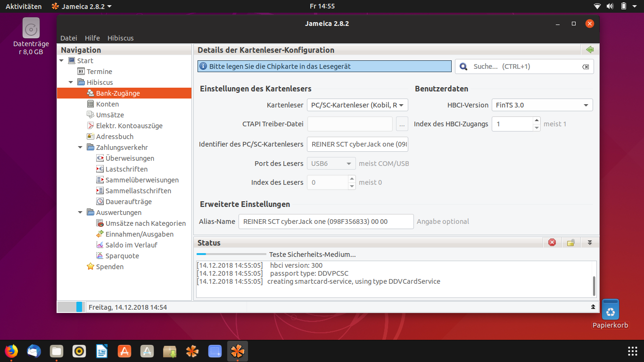Open the Kartenleser dropdown
This screenshot has height=362, width=644.
pyautogui.click(x=357, y=105)
